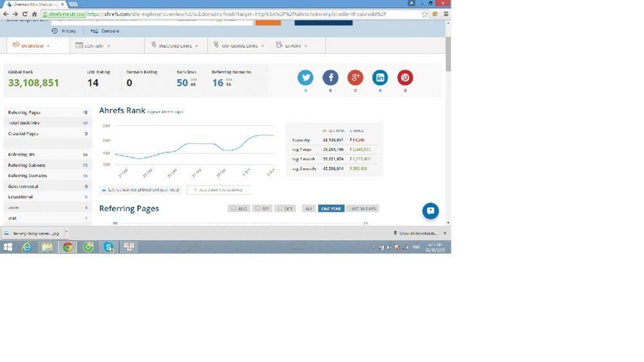Click the Educational sidebar row
Image resolution: width=644 pixels, height=362 pixels.
(x=48, y=197)
